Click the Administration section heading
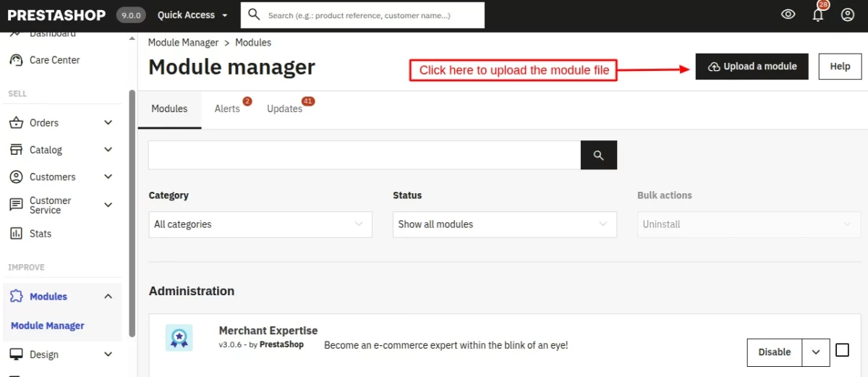The image size is (868, 377). [x=192, y=291]
